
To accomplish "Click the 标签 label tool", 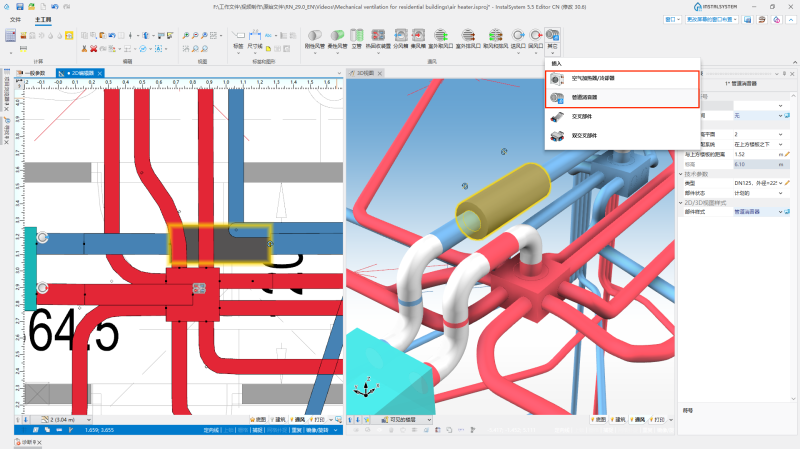I will point(238,39).
